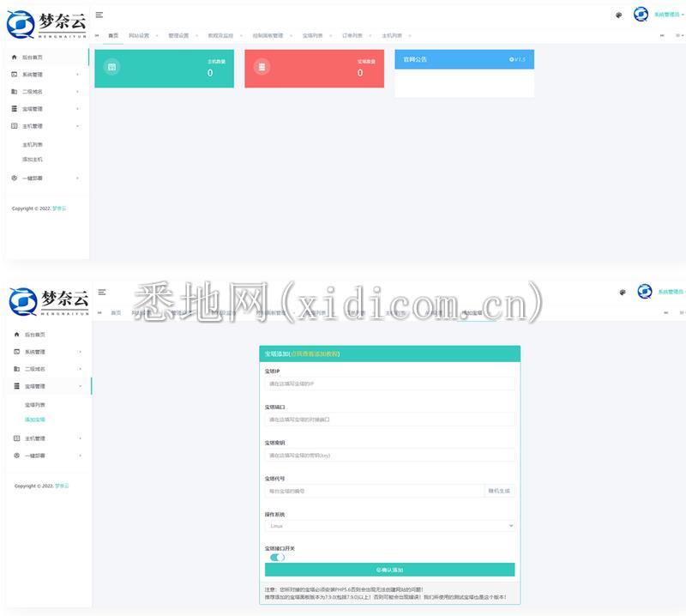Expand 一键部署 arrow in the upper sidebar
The image size is (686, 616).
77,178
